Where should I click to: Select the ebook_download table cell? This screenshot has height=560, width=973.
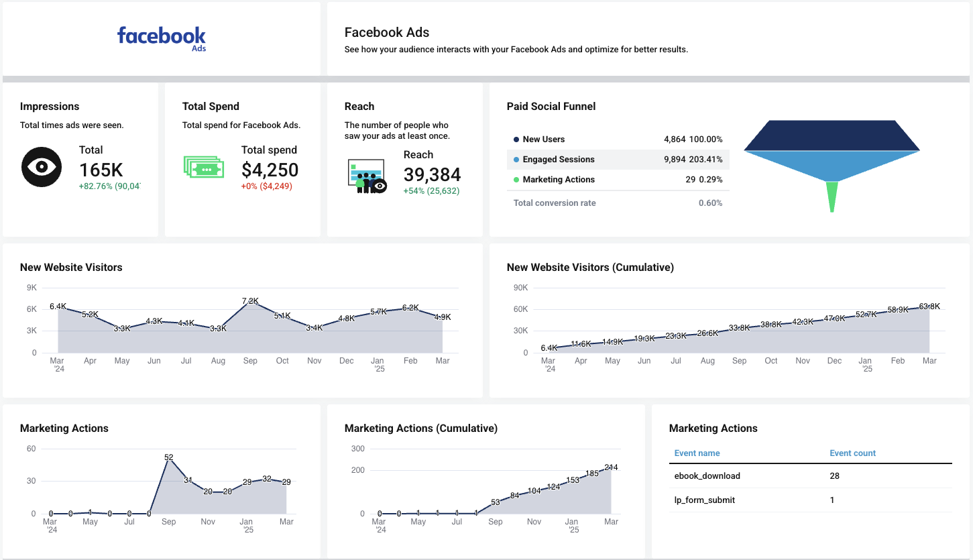click(x=707, y=476)
